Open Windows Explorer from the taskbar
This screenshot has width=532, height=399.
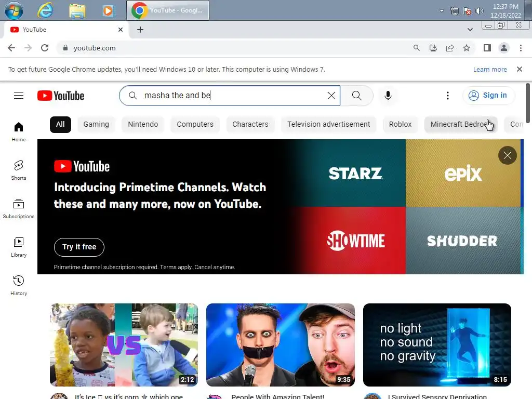77,10
